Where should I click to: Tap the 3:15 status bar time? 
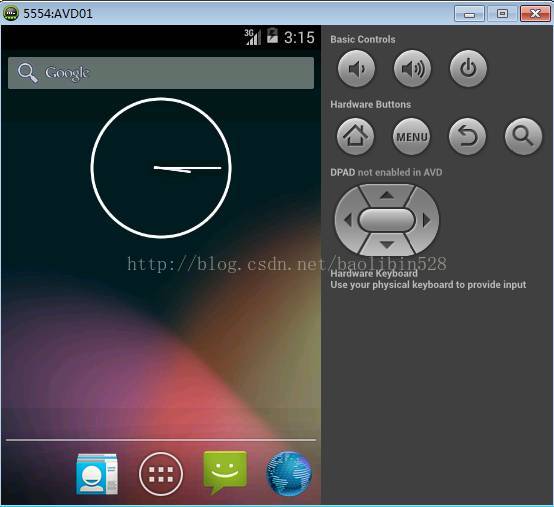(299, 37)
